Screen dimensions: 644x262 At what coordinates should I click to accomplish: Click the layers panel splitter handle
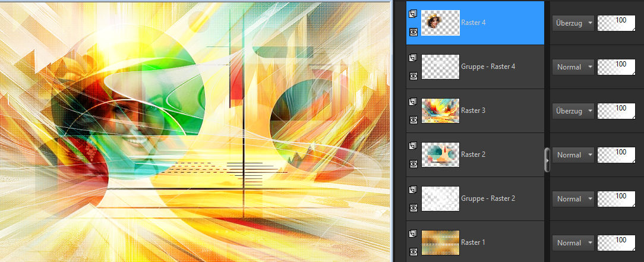coord(547,160)
